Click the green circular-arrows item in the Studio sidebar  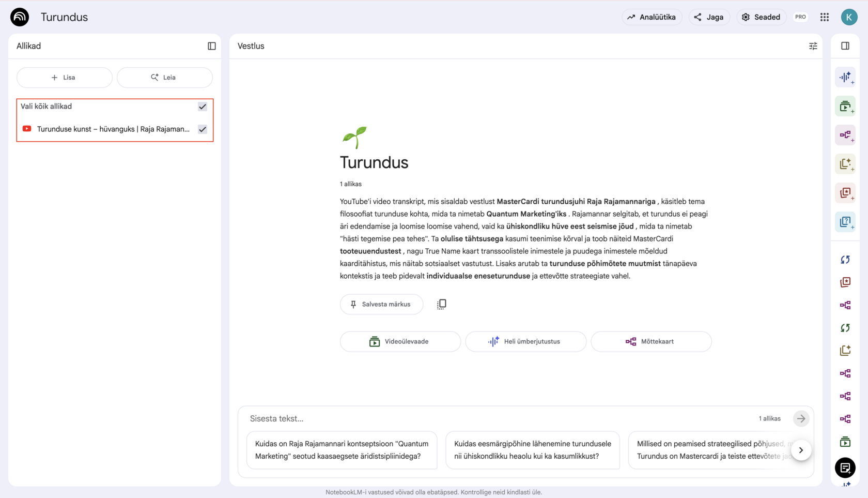pyautogui.click(x=845, y=328)
